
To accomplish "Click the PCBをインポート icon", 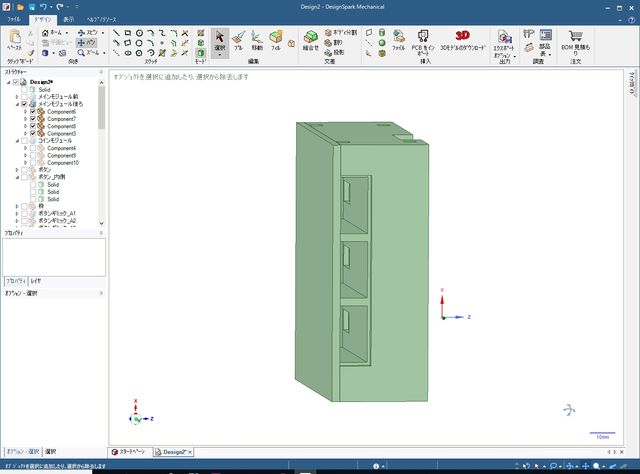I will click(423, 36).
